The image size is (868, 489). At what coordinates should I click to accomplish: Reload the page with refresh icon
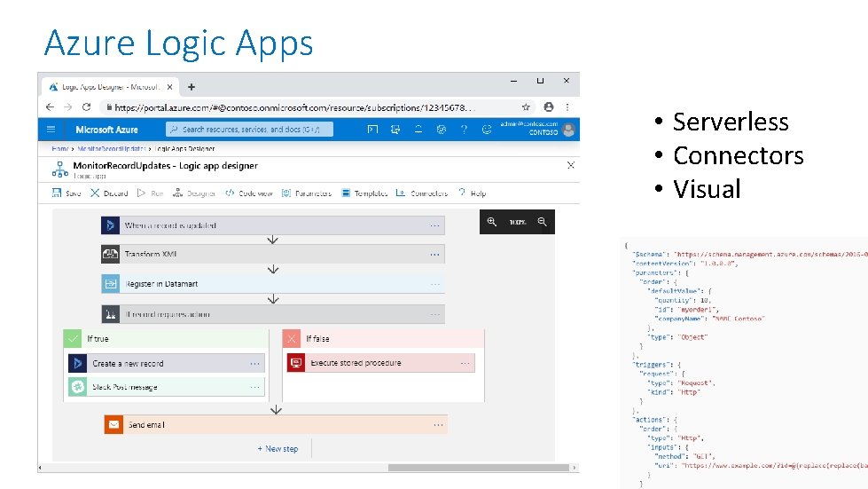(86, 106)
